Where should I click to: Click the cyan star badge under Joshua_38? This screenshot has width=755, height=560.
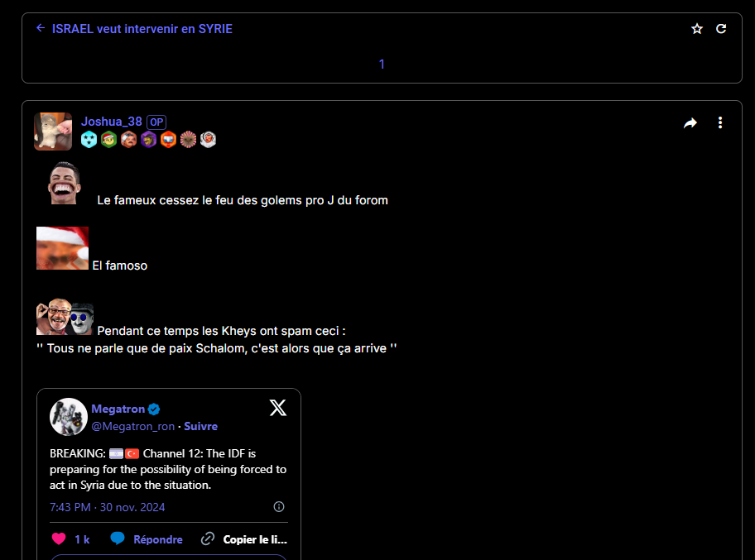pyautogui.click(x=89, y=140)
